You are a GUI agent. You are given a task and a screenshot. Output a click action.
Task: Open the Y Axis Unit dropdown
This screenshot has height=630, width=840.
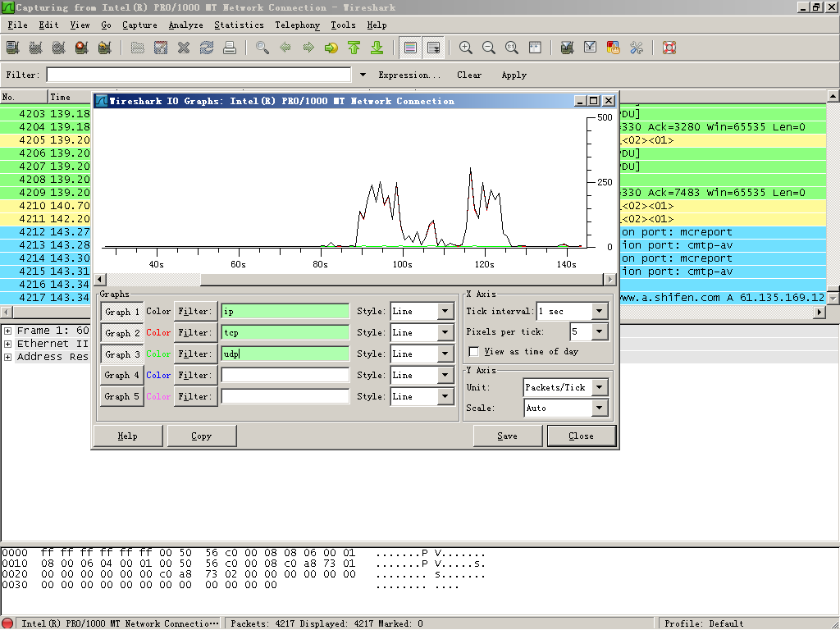599,387
